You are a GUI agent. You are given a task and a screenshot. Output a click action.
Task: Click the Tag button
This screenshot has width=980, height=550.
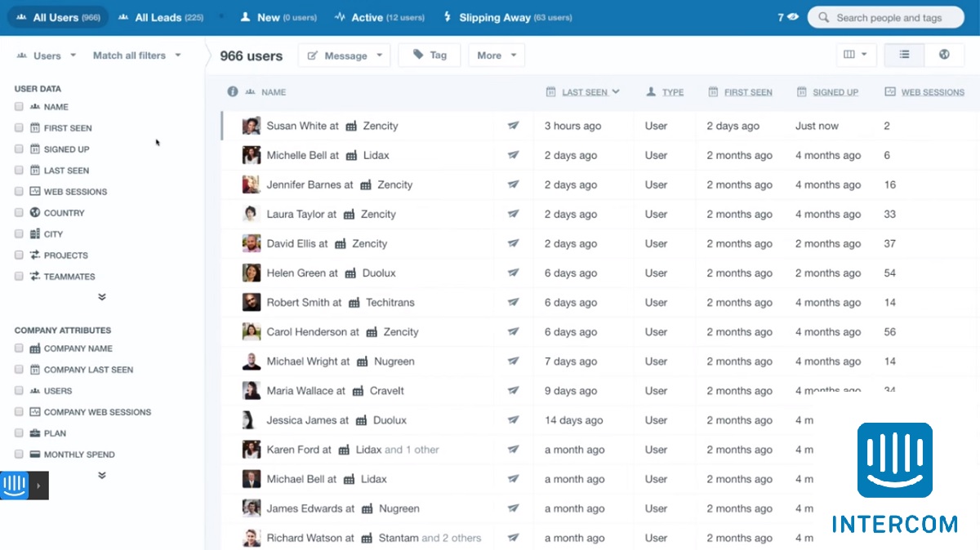pos(430,55)
